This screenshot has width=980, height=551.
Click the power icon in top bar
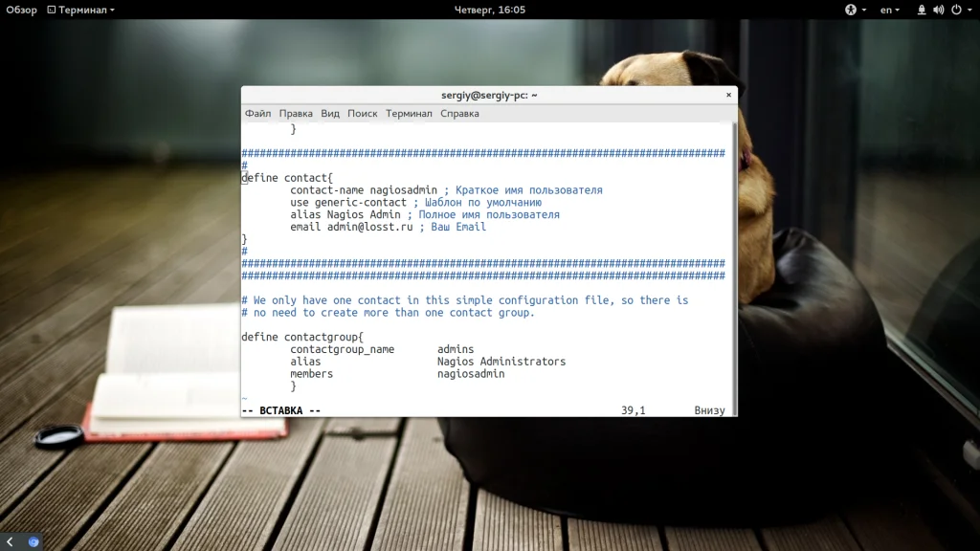956,10
